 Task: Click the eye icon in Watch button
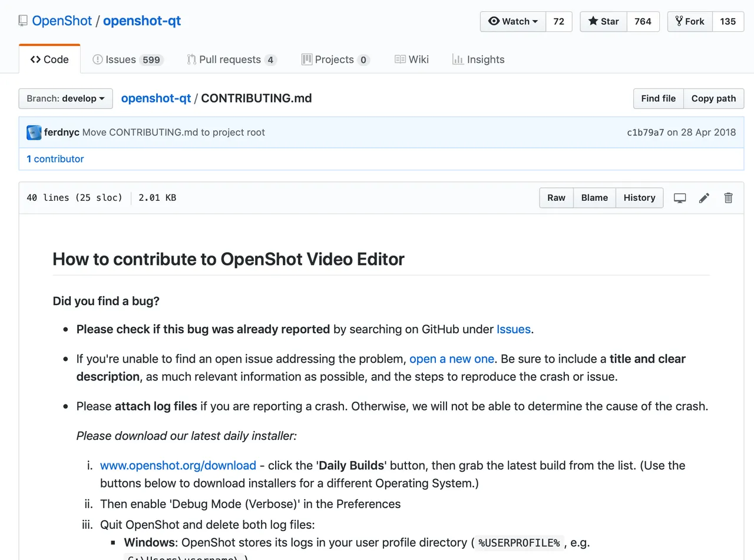click(494, 21)
